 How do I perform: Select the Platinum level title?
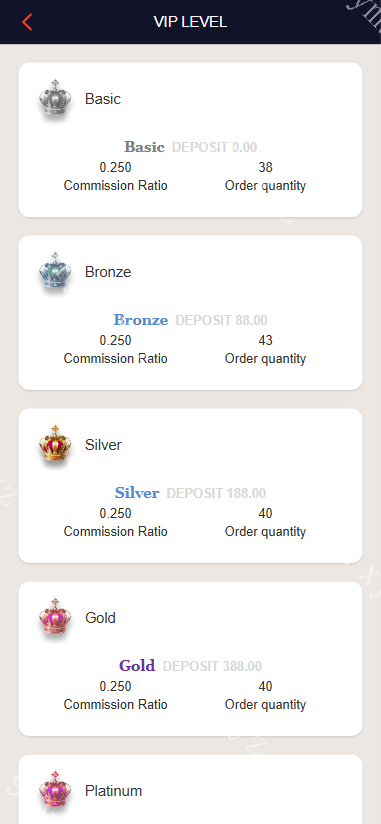click(114, 790)
